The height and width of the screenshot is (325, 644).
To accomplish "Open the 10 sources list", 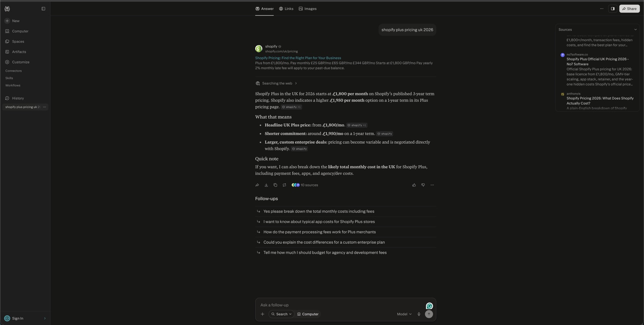I will point(305,185).
